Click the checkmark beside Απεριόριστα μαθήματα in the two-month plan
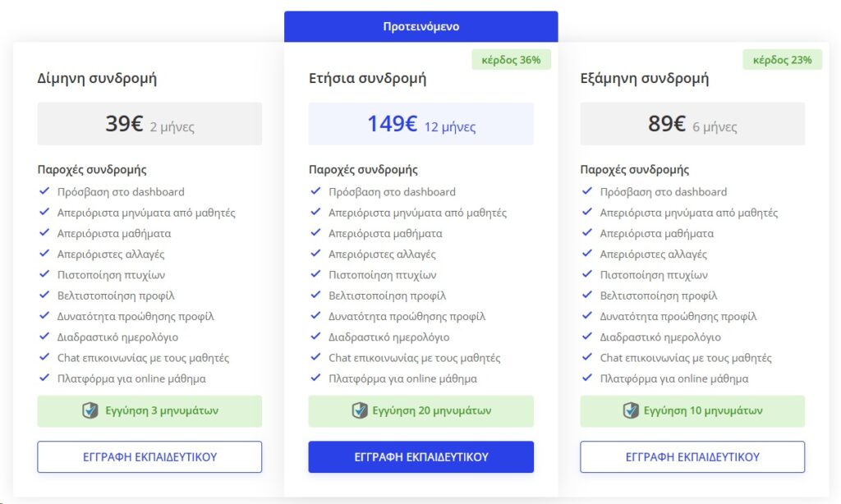The width and height of the screenshot is (841, 504). [x=44, y=232]
